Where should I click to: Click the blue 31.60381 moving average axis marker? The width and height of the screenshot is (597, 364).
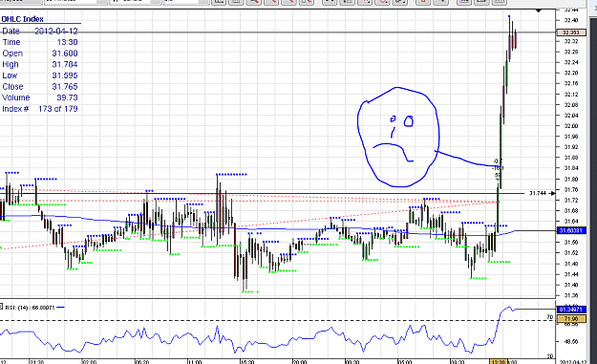(x=571, y=230)
